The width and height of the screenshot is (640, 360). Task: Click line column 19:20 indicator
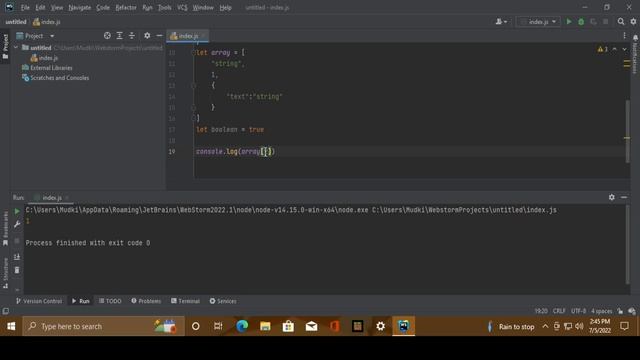click(541, 311)
